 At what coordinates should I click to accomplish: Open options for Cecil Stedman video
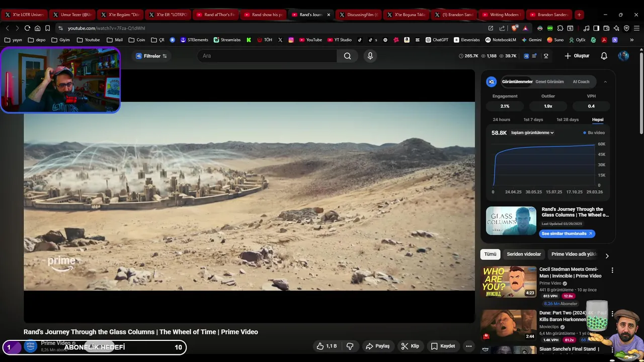[612, 270]
